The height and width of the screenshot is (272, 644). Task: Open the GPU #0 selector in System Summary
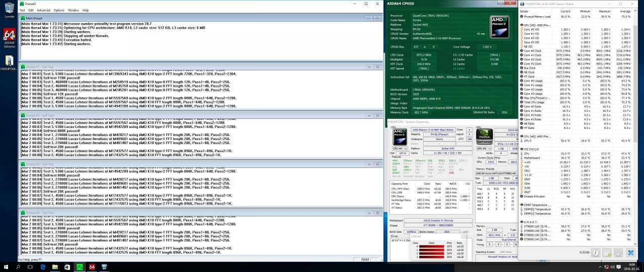pos(485,149)
